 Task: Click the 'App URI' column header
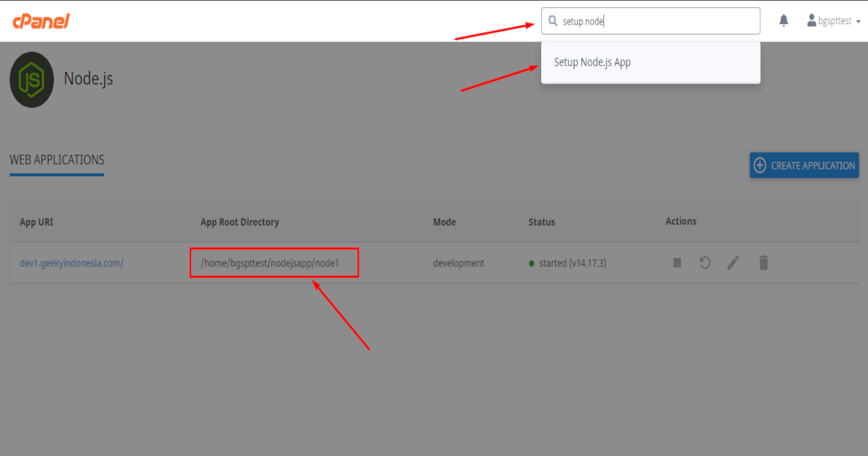pyautogui.click(x=36, y=222)
